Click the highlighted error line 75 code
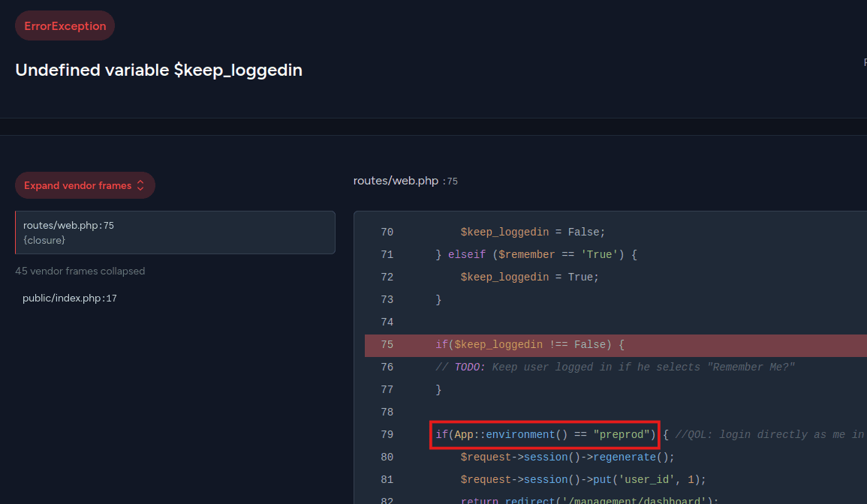The width and height of the screenshot is (867, 504). pyautogui.click(x=529, y=345)
